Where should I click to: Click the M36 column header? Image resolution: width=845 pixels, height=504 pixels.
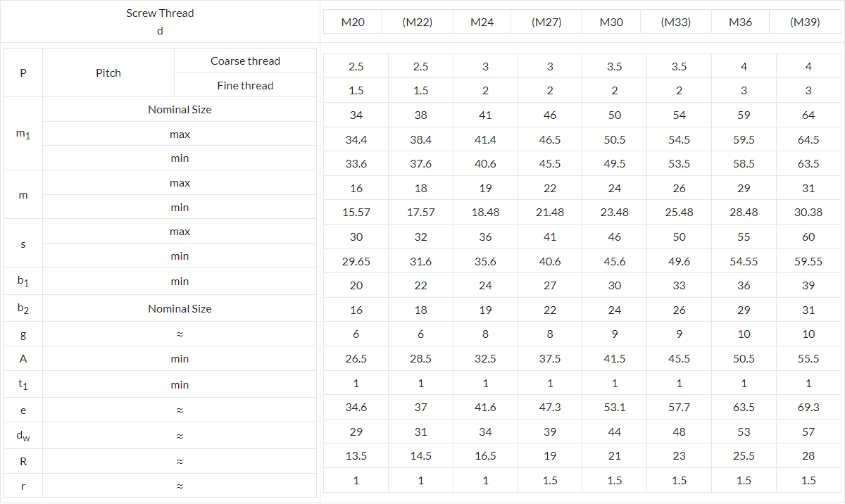click(741, 22)
